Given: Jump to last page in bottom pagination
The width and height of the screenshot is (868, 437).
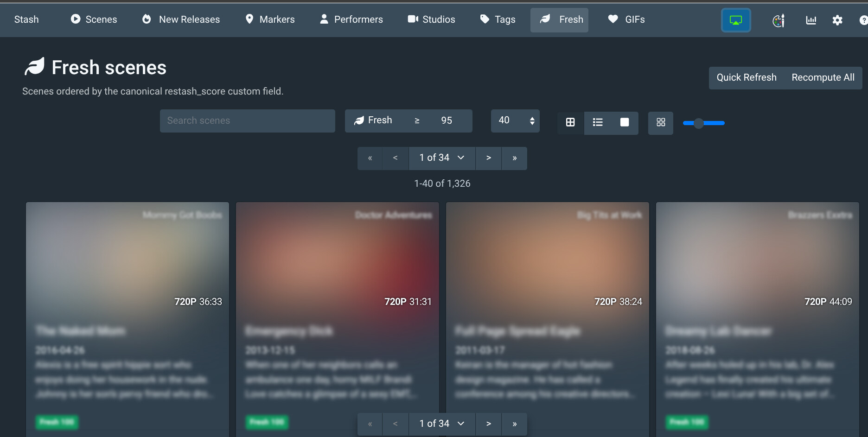Looking at the screenshot, I should [514, 424].
